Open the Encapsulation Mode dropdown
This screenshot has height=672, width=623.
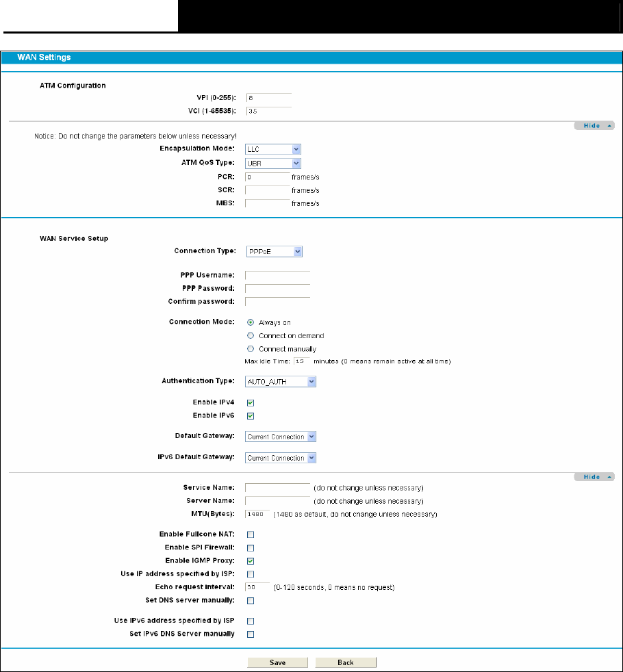[x=273, y=149]
